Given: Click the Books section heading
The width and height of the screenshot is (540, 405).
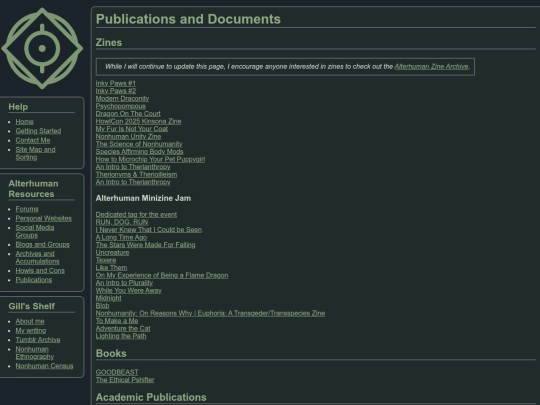Looking at the screenshot, I should [111, 353].
